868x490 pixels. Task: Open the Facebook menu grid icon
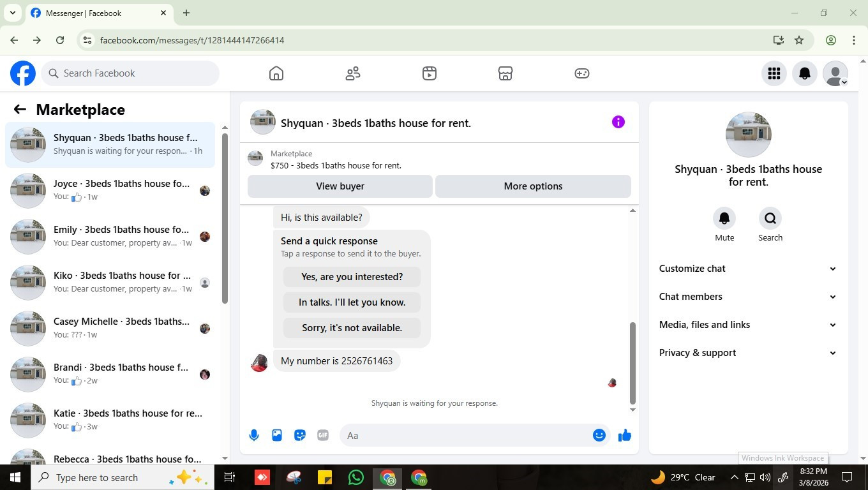point(774,73)
